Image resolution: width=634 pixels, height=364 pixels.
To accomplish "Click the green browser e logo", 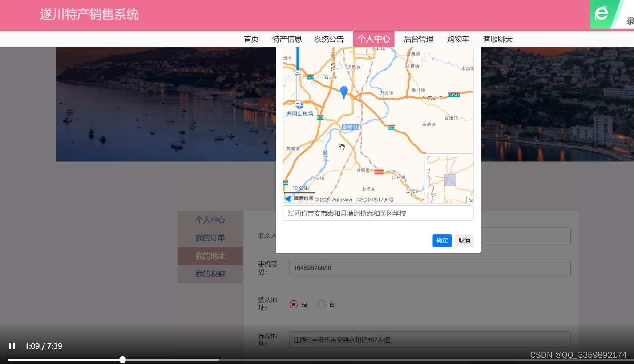I will tap(602, 14).
